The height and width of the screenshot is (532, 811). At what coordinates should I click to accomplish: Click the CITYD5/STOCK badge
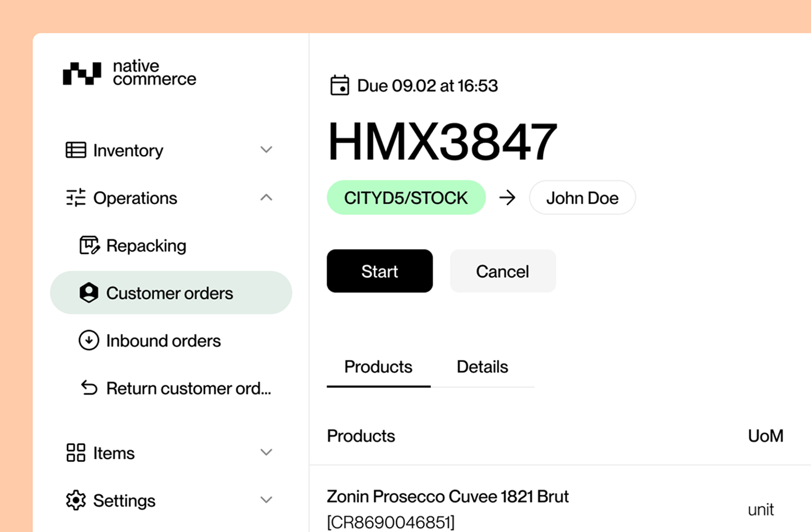405,197
